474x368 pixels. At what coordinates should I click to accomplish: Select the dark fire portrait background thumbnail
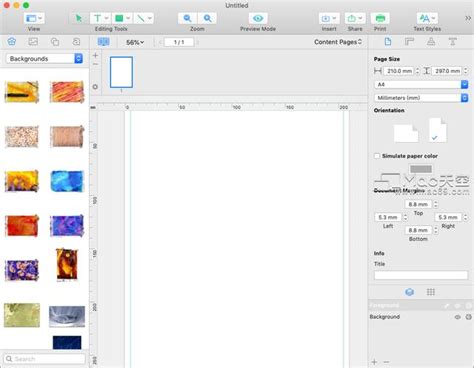pos(67,264)
